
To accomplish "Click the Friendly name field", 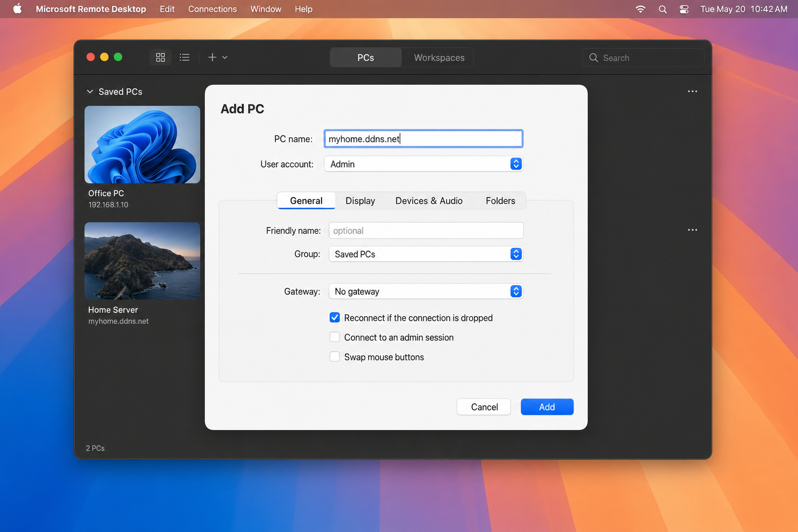I will (x=426, y=231).
